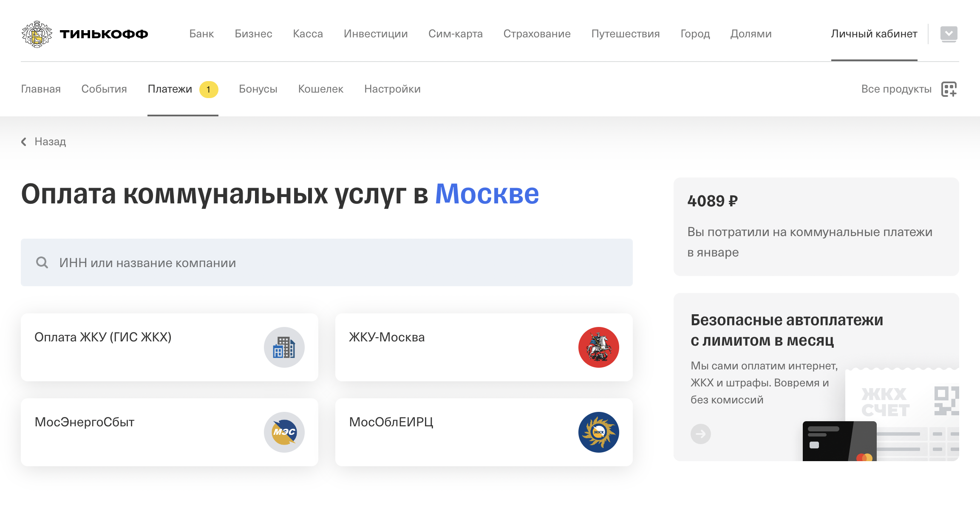Switch to the Кошелек tab

[x=321, y=89]
